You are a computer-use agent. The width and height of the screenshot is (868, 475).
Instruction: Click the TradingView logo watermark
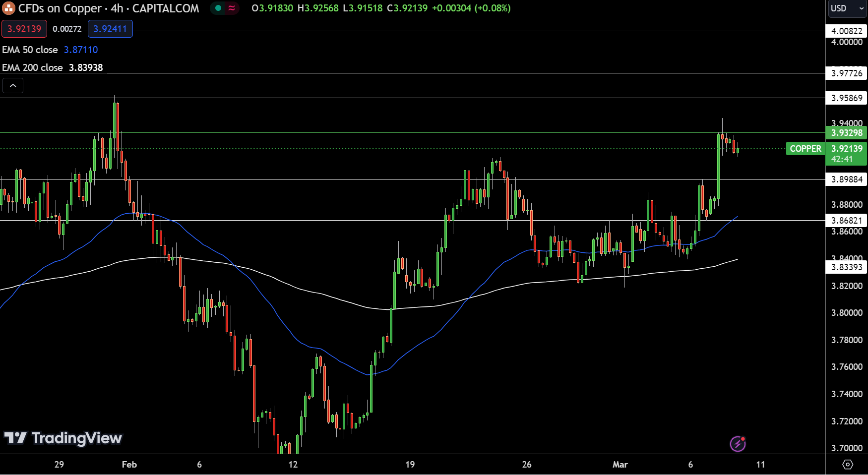[63, 438]
